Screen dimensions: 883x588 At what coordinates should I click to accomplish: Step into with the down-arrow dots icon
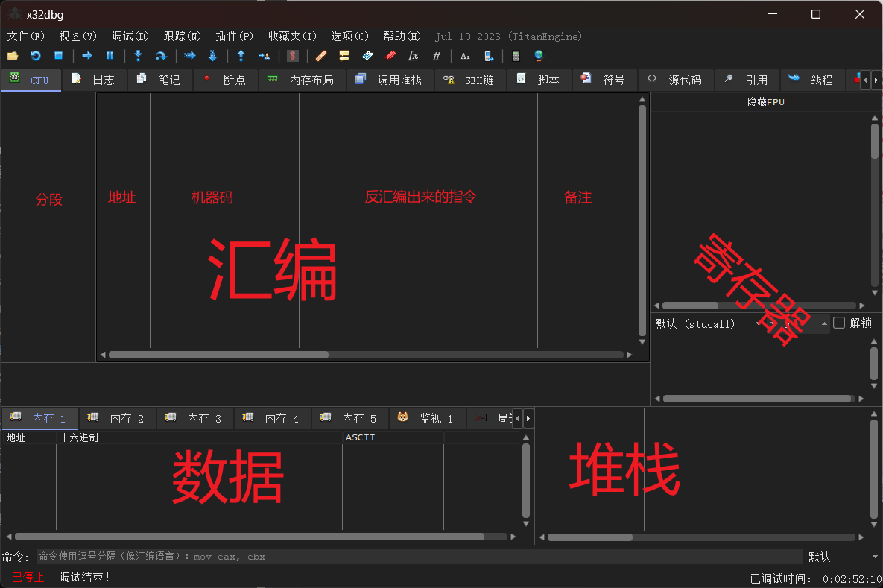pyautogui.click(x=138, y=56)
